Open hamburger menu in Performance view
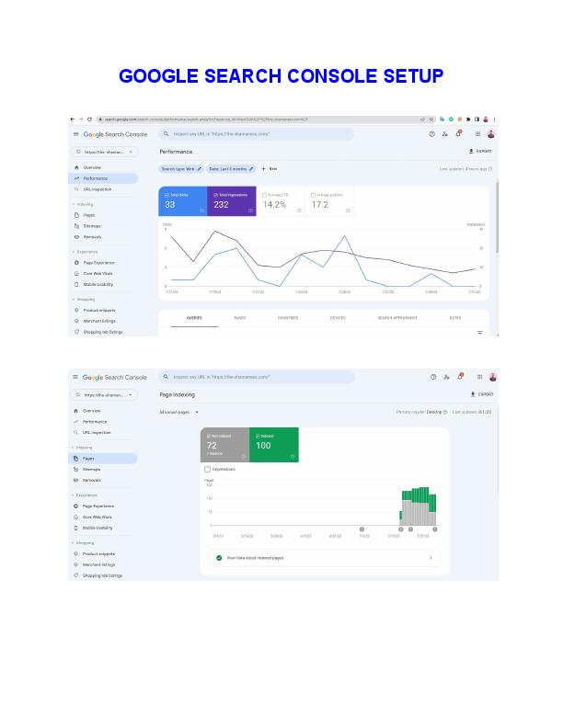Screen dimensions: 563x728 75,134
